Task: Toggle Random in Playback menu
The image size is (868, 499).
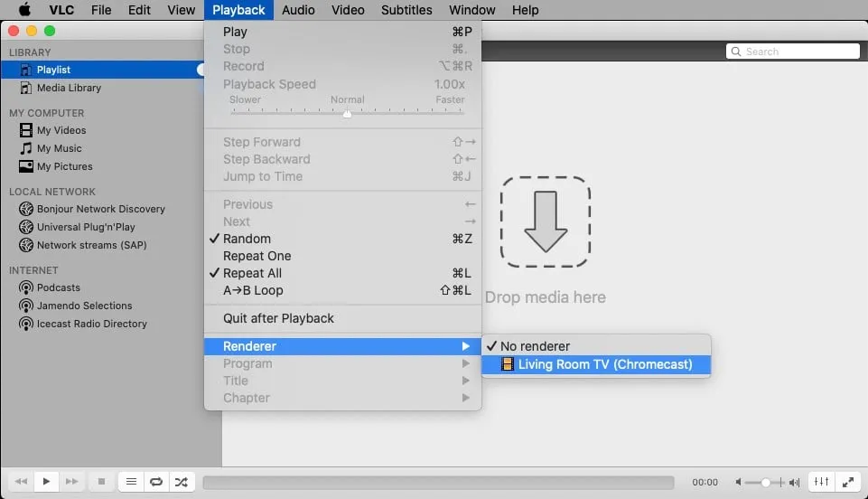Action: tap(342, 239)
